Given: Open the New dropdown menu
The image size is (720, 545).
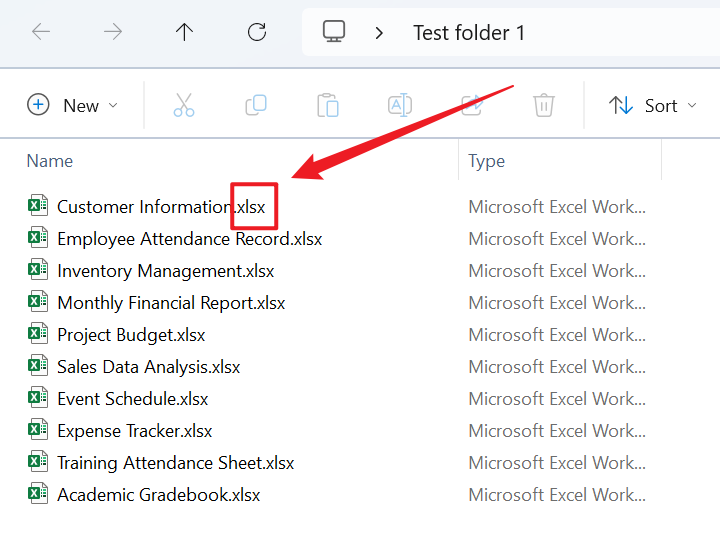Looking at the screenshot, I should pyautogui.click(x=73, y=105).
